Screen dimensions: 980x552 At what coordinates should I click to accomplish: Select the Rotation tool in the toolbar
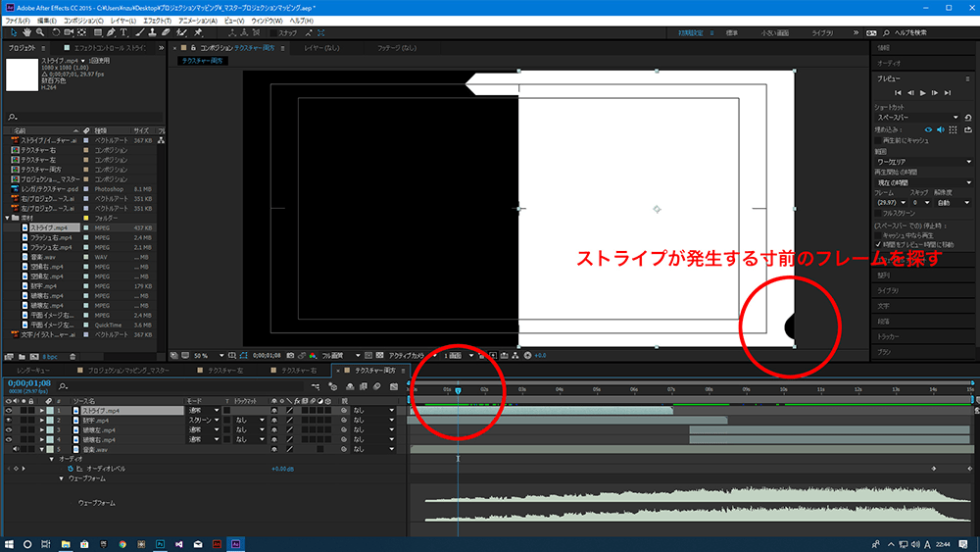click(x=56, y=32)
